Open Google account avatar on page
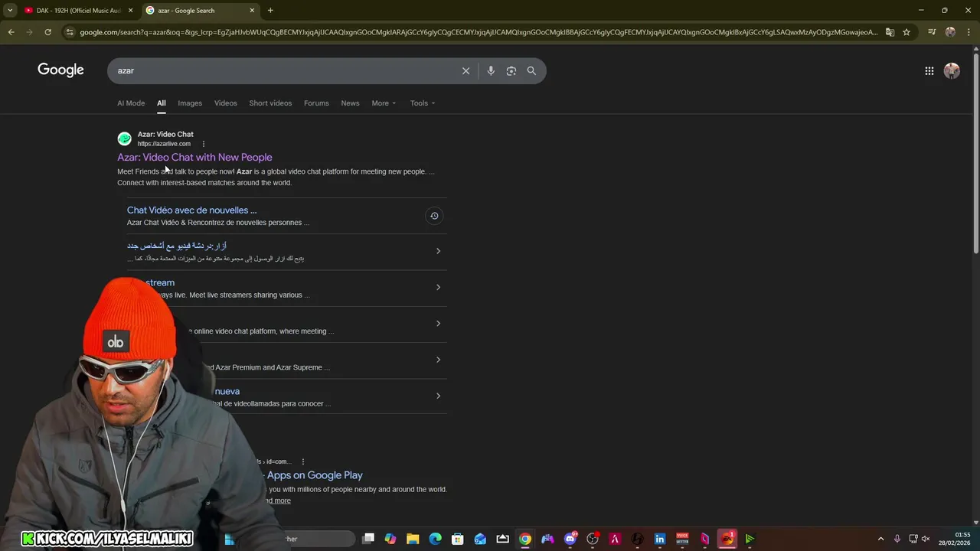 [x=952, y=70]
